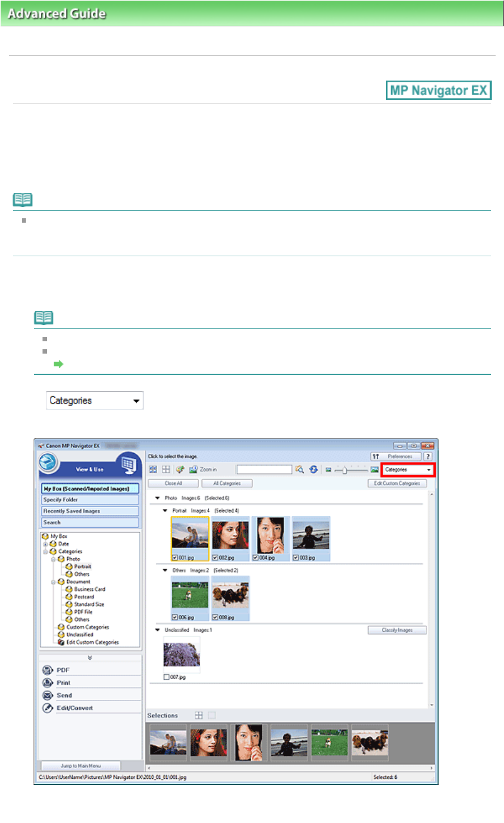504x823 pixels.
Task: Expand the Date node in tree
Action: coord(45,544)
